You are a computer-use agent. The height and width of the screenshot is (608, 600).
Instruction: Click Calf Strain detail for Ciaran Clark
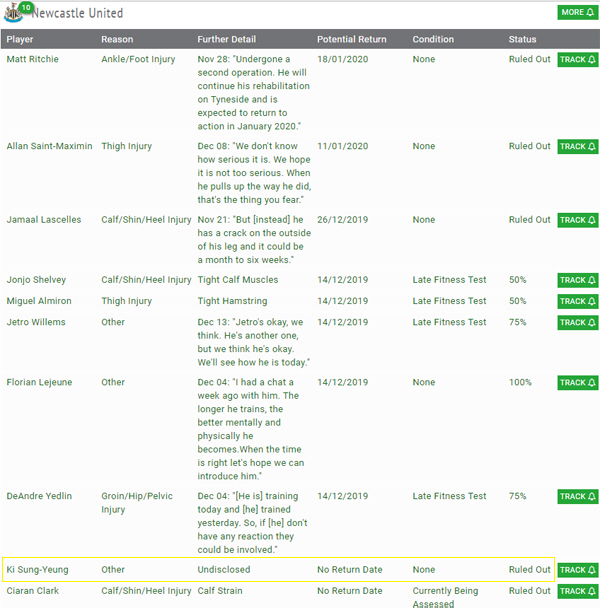(220, 591)
